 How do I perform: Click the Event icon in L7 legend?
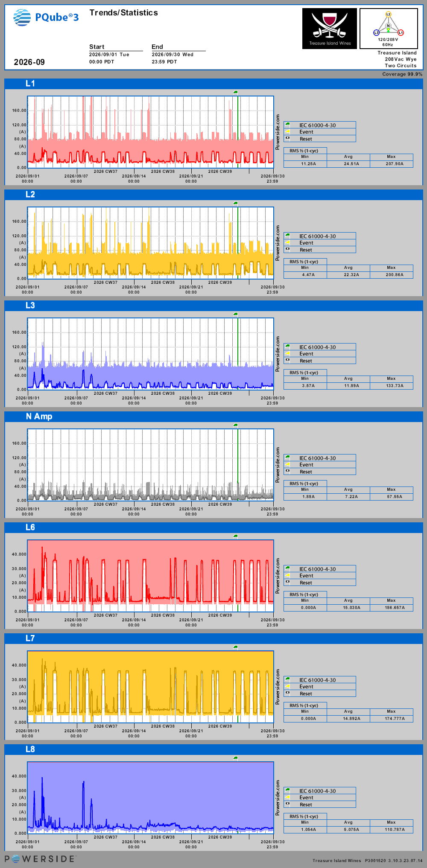pyautogui.click(x=288, y=686)
